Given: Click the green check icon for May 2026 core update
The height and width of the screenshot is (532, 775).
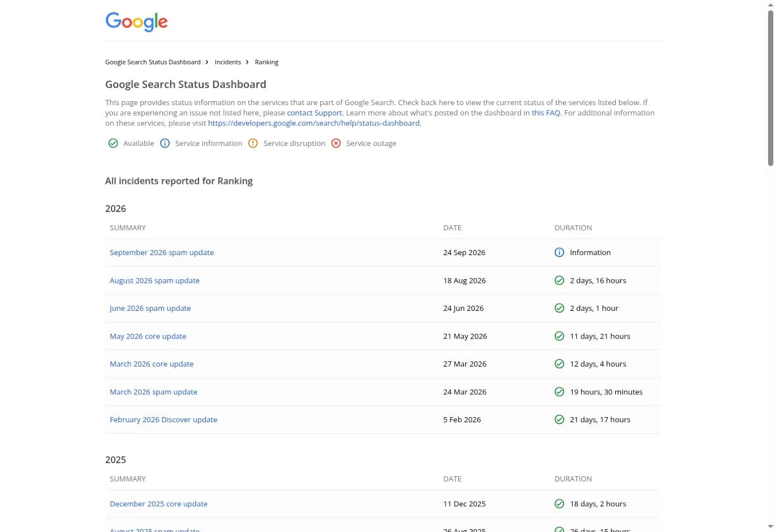Looking at the screenshot, I should (559, 336).
